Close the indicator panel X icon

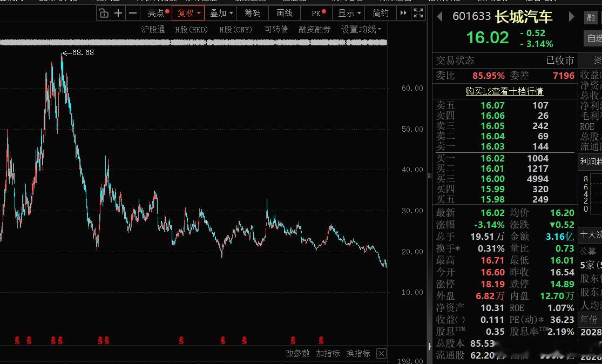[381, 353]
